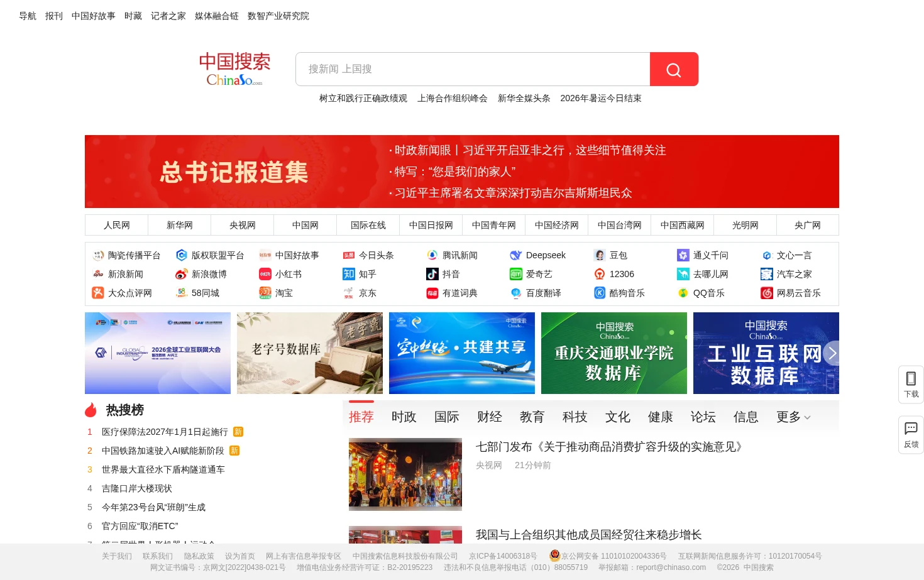Open hot search 官方回应"取消ETC"
This screenshot has width=924, height=580.
[x=140, y=526]
